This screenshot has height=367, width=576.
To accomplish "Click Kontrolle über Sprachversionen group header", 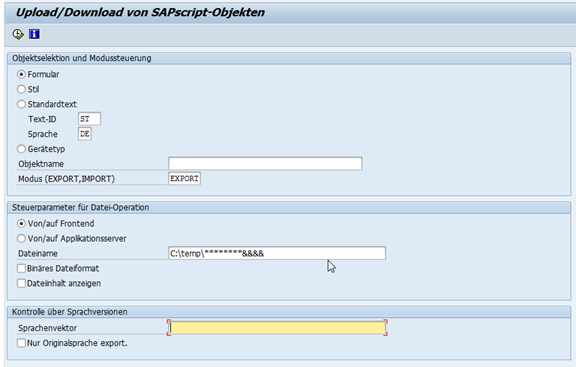I will [x=70, y=312].
